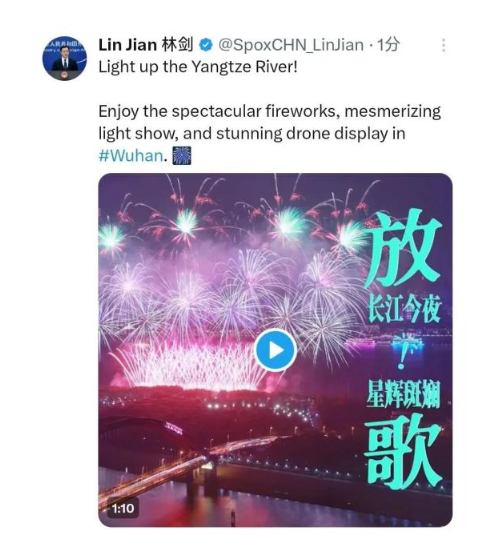490x551 pixels.
Task: Click the display name Lin Jian 林剑
Action: pyautogui.click(x=146, y=45)
